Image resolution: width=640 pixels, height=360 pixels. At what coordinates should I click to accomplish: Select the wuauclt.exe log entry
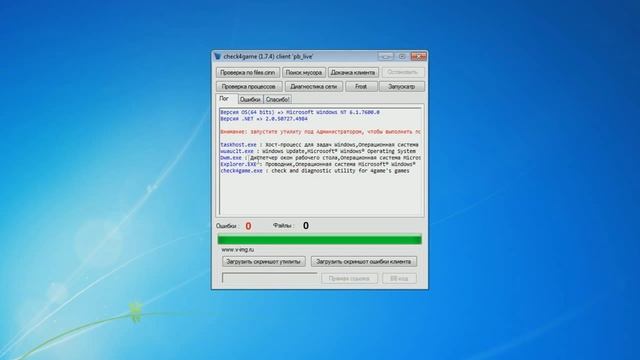coord(318,151)
